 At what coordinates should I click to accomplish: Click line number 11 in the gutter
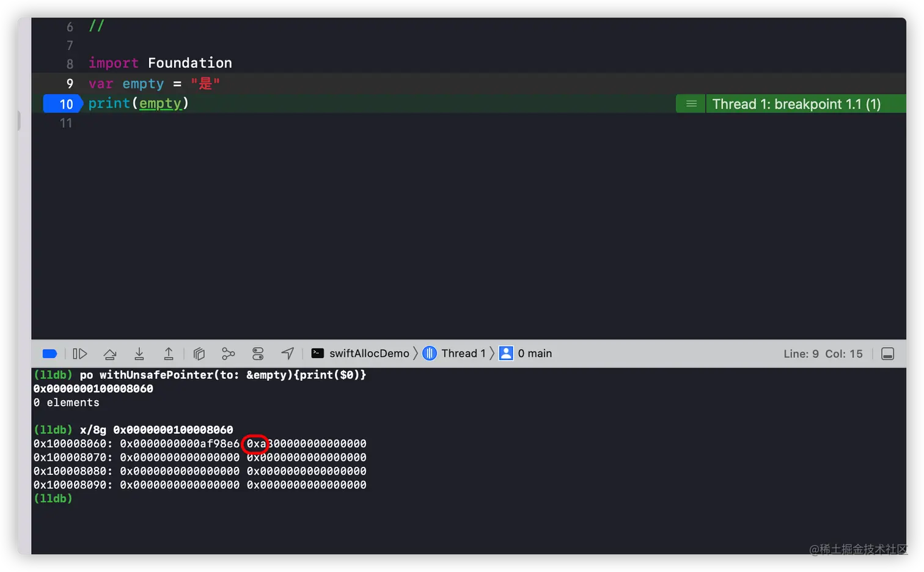click(66, 123)
